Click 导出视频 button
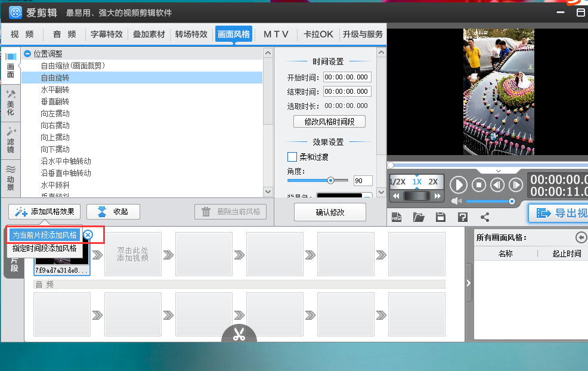The height and width of the screenshot is (371, 588). [x=559, y=213]
